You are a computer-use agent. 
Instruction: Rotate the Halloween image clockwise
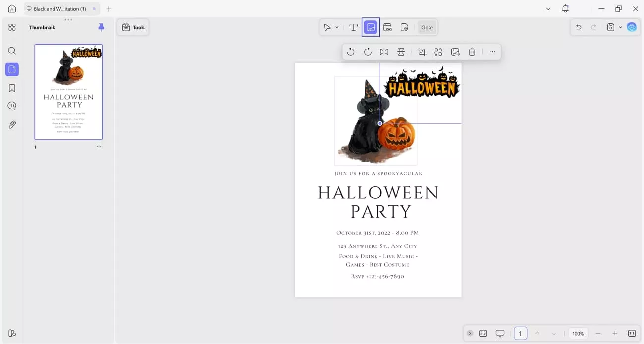click(x=368, y=51)
